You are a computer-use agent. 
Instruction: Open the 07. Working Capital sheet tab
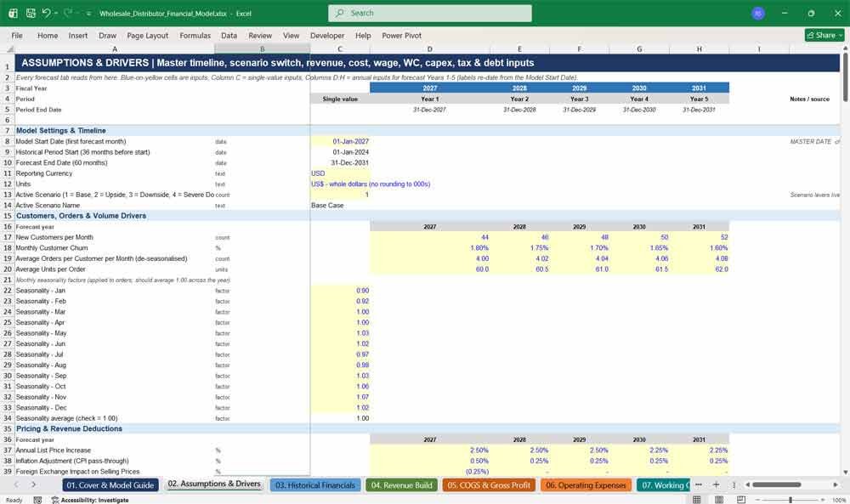(x=664, y=485)
